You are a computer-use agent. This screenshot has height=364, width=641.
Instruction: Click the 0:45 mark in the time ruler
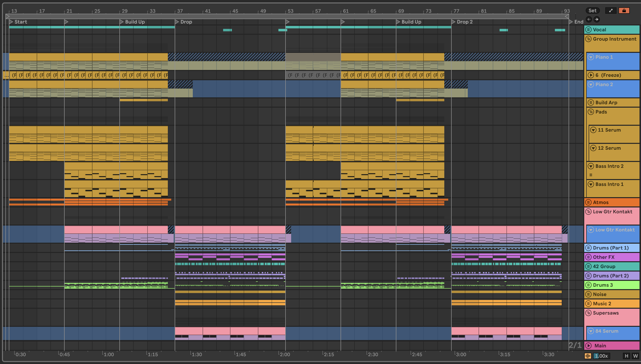coord(65,354)
